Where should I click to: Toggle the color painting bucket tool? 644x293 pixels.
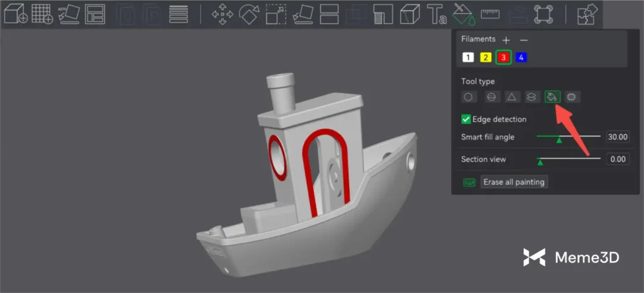point(463,14)
